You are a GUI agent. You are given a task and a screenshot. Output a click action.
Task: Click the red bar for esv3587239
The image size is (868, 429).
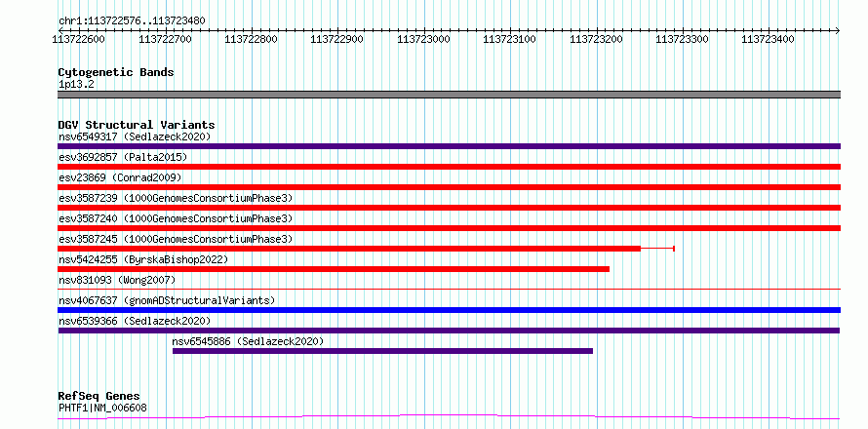(x=449, y=208)
